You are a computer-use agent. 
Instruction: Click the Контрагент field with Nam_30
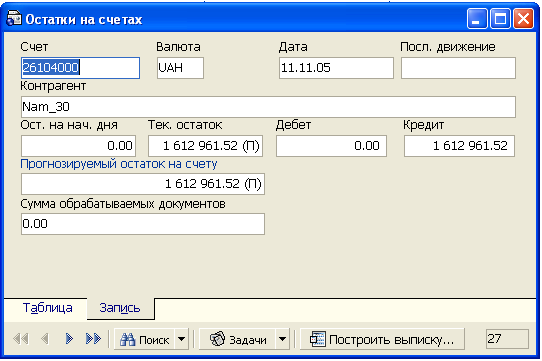point(268,107)
